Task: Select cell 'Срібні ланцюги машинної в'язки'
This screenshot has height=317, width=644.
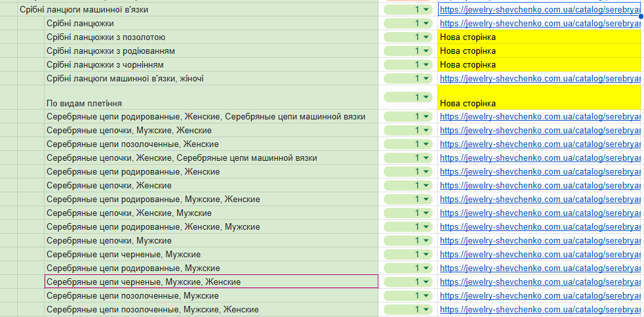Action: [198, 9]
